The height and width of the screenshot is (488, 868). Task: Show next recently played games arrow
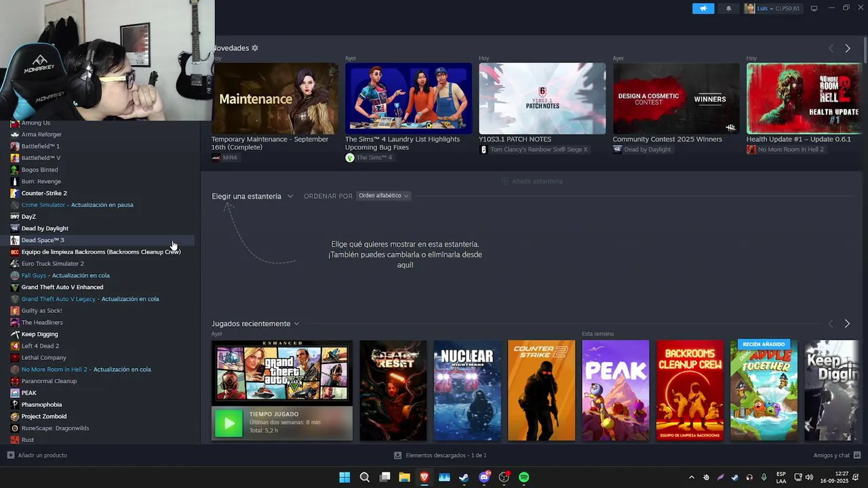pyautogui.click(x=847, y=324)
